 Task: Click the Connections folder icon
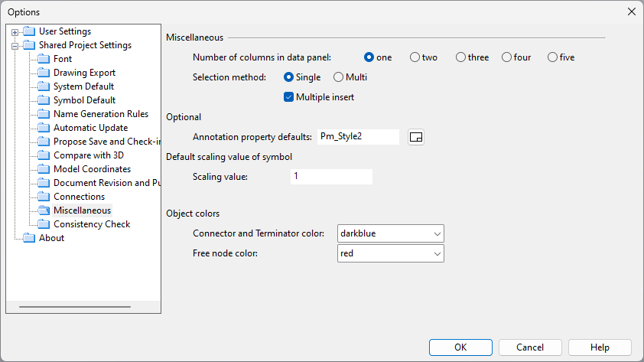pos(44,197)
